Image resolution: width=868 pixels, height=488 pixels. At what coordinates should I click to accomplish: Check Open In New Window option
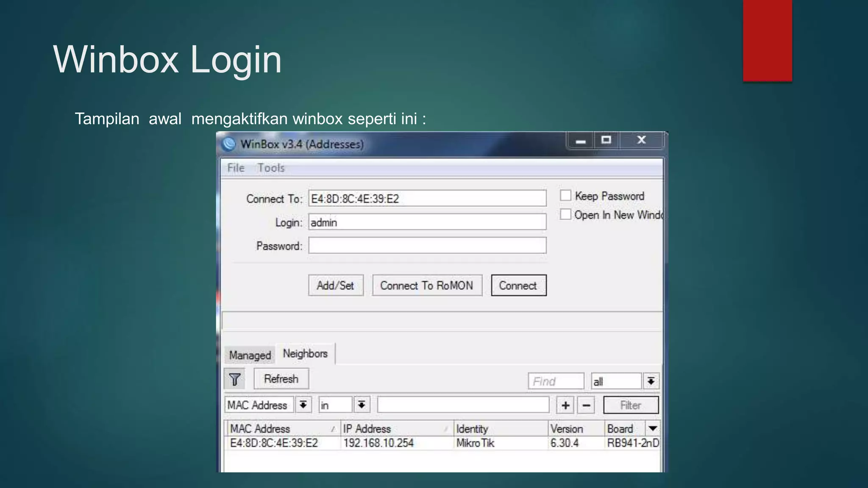click(565, 214)
